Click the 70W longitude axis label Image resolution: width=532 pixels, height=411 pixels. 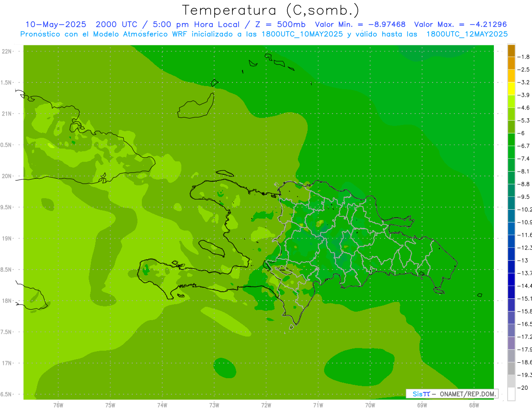(x=370, y=405)
